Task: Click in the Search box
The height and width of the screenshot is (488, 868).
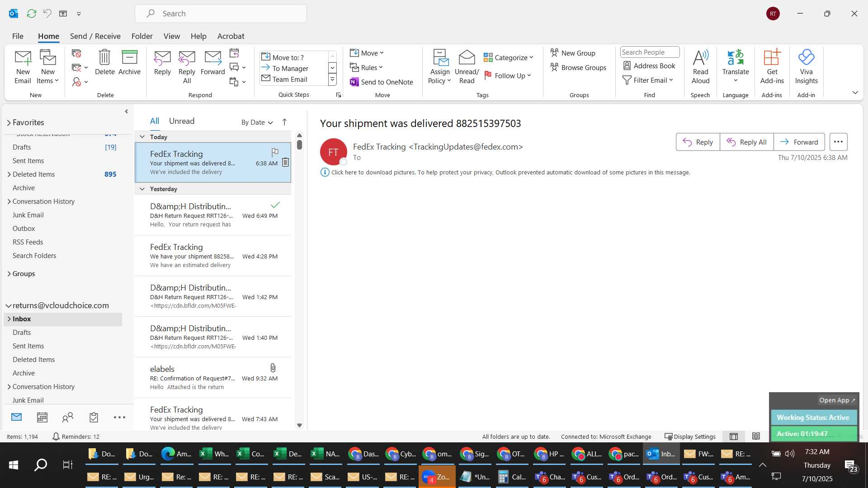Action: pyautogui.click(x=221, y=14)
